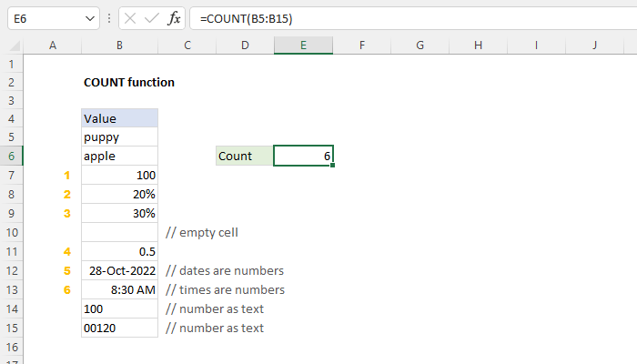Select the cell showing 8:30 AM
The image size is (637, 364).
119,289
